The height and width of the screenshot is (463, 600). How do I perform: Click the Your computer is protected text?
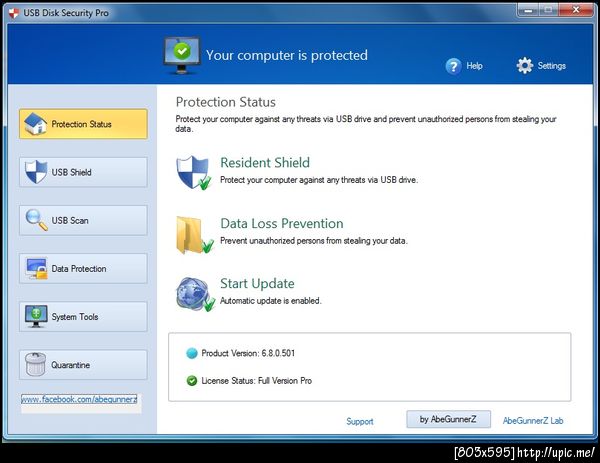(287, 55)
